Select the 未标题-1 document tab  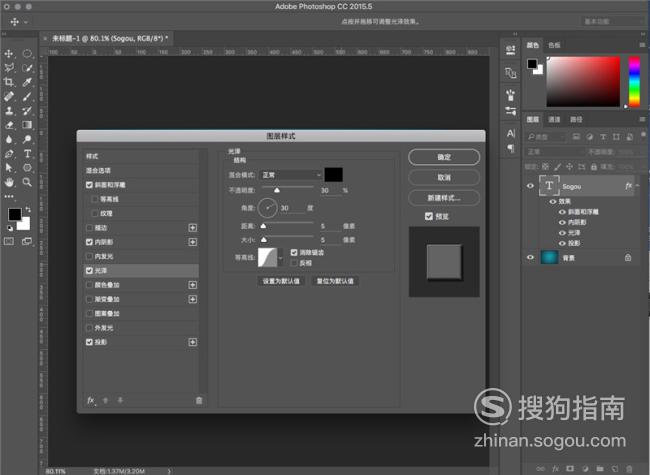[110, 39]
